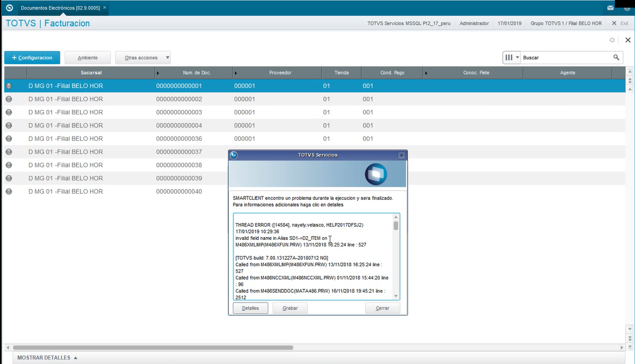Select the row with document 0000000000036
Screen dimensions: 635x364
point(315,139)
